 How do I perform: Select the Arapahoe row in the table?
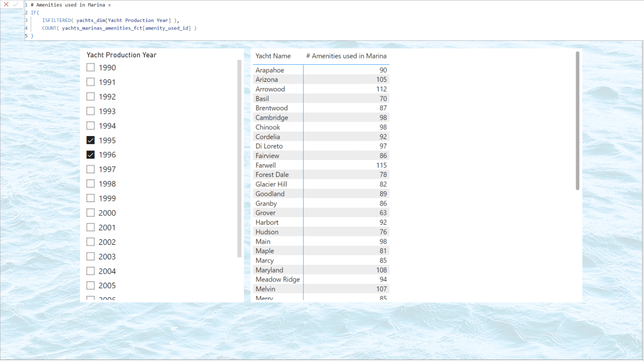pyautogui.click(x=270, y=70)
